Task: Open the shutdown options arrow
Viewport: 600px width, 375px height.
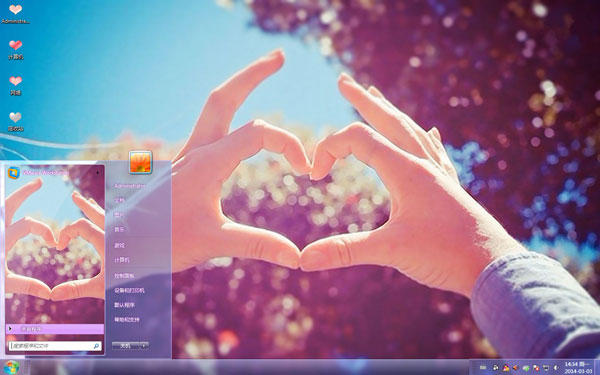Action: 144,346
